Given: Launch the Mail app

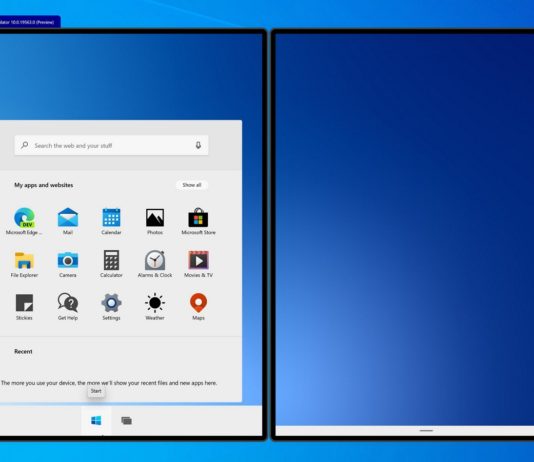Looking at the screenshot, I should [68, 221].
